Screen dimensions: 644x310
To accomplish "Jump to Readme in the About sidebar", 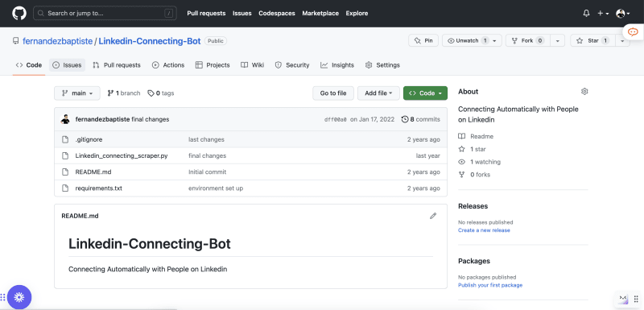I will [476, 136].
